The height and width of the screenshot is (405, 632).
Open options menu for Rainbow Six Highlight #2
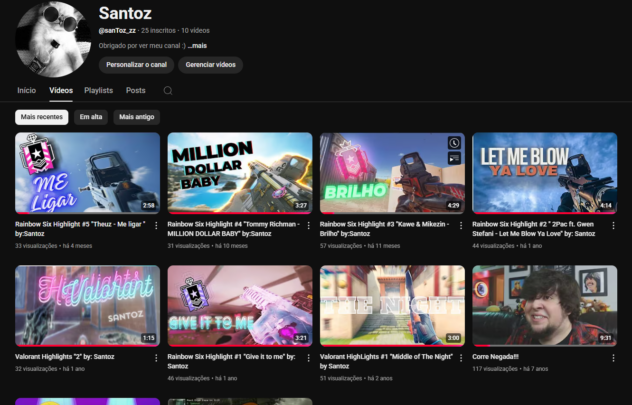click(613, 226)
